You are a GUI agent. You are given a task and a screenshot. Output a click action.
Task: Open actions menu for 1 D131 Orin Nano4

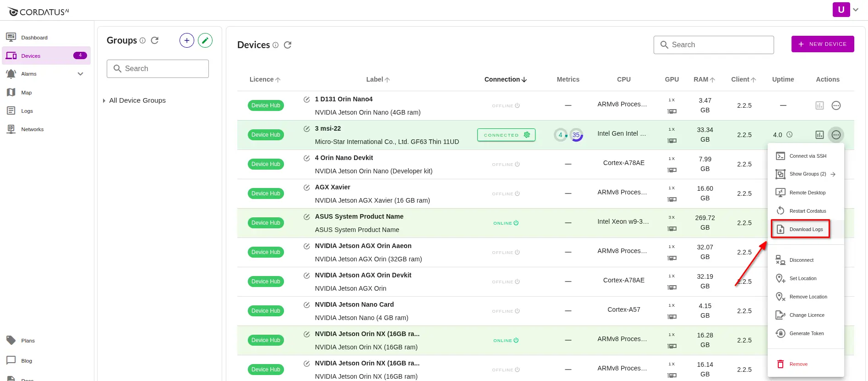[x=836, y=105]
